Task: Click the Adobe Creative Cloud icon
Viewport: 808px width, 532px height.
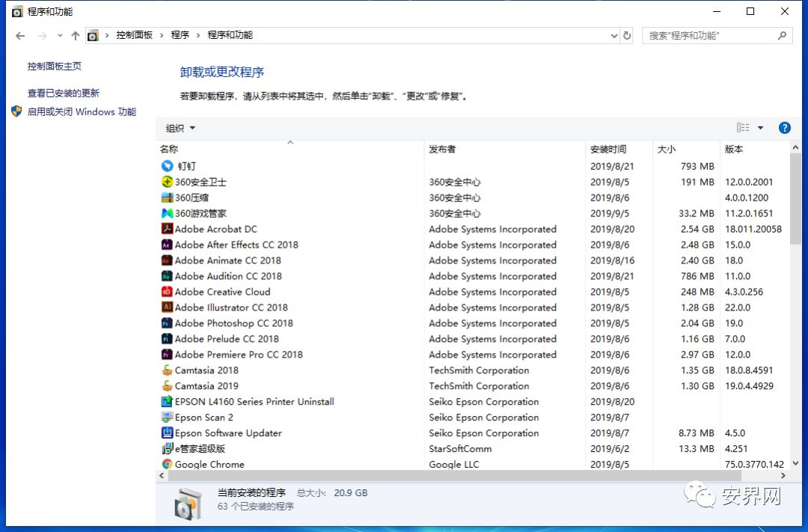Action: coord(167,291)
